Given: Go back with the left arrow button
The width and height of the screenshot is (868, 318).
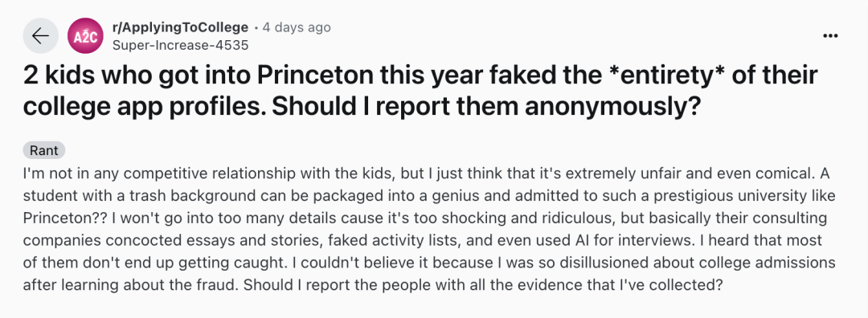Looking at the screenshot, I should [40, 36].
